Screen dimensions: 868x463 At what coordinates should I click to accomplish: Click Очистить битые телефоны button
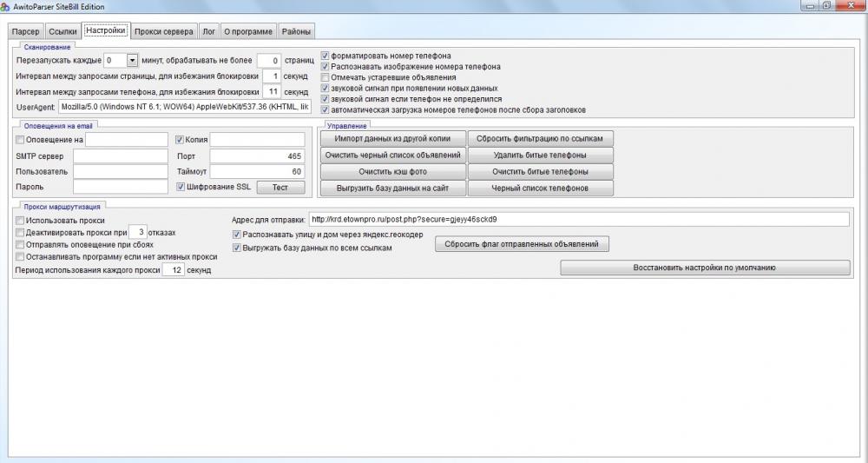[540, 172]
